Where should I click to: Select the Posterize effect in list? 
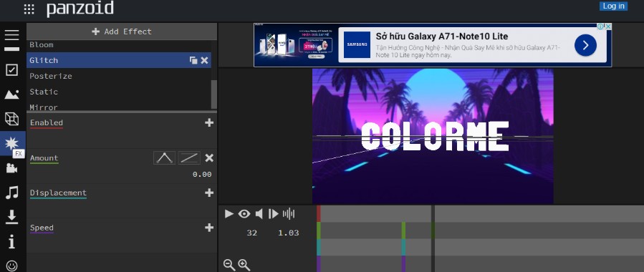[119, 76]
